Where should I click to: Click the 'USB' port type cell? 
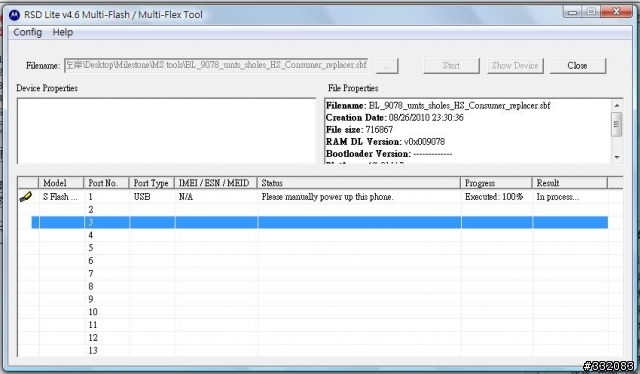[142, 197]
